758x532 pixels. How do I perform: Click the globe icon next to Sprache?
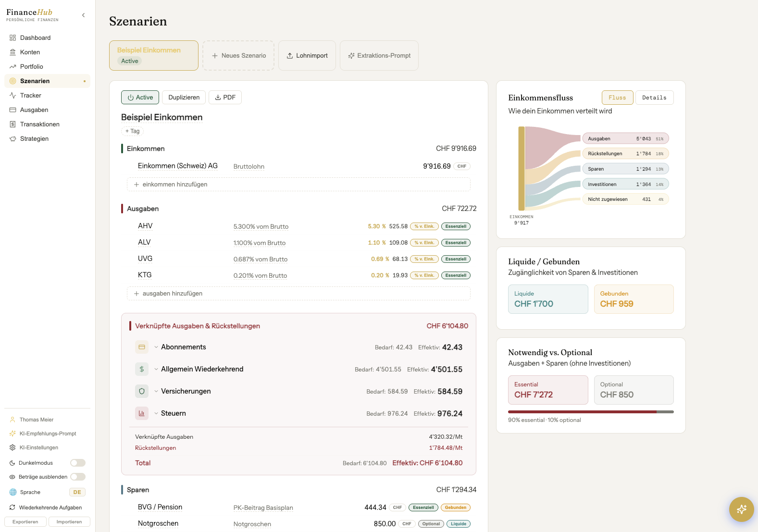coord(13,492)
